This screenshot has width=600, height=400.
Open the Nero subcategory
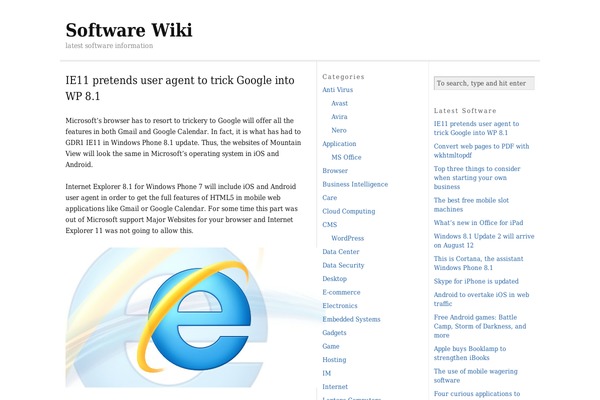tap(339, 130)
